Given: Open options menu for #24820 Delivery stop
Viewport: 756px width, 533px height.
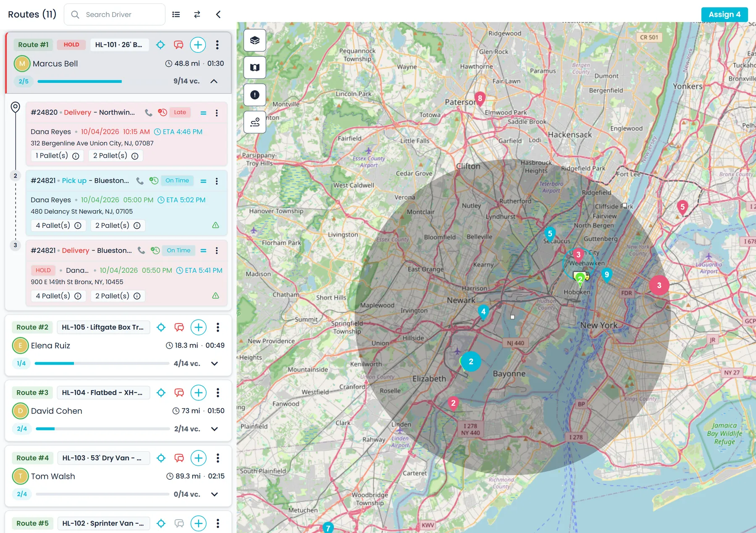Looking at the screenshot, I should 217,113.
